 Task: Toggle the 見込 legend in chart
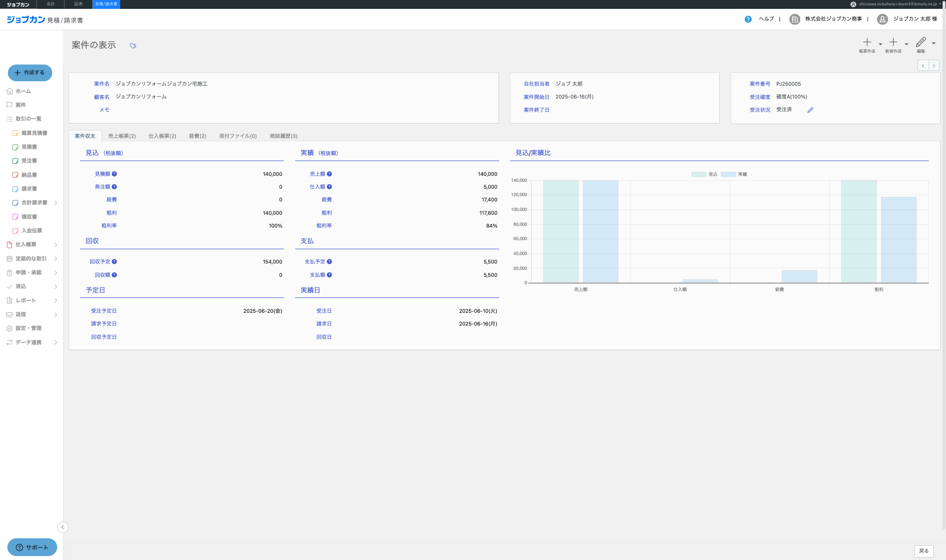[x=704, y=174]
